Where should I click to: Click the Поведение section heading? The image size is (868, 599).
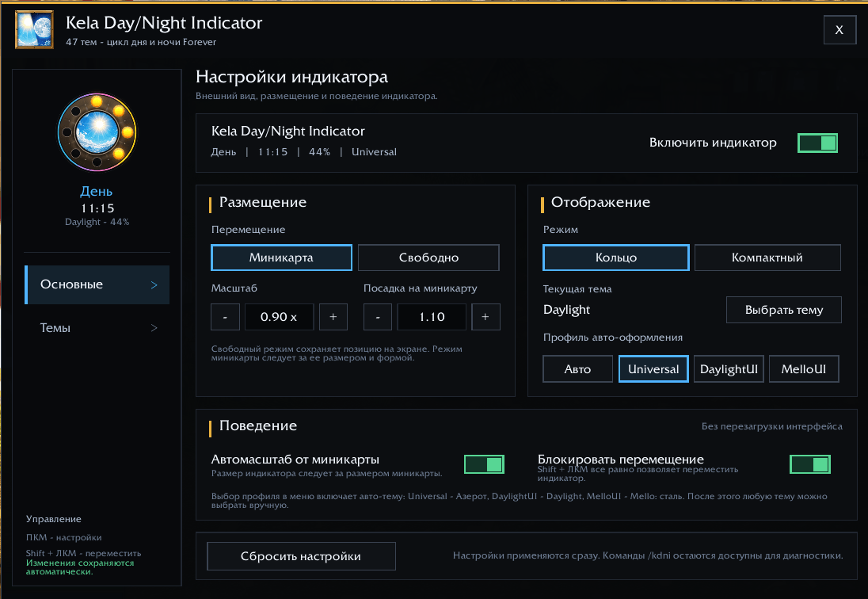[x=258, y=425]
